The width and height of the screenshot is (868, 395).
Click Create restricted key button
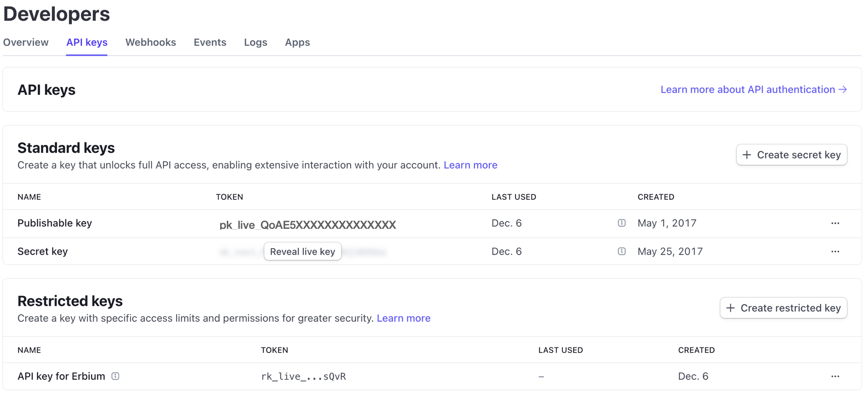[783, 308]
